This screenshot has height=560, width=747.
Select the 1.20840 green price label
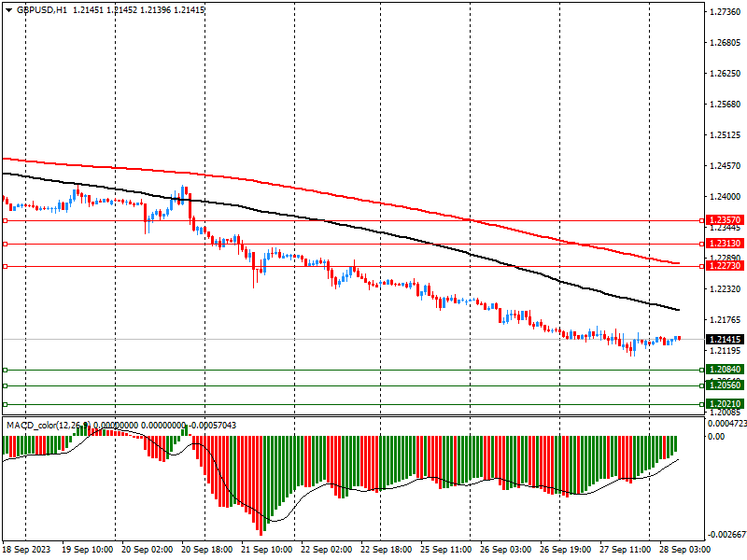(x=725, y=370)
